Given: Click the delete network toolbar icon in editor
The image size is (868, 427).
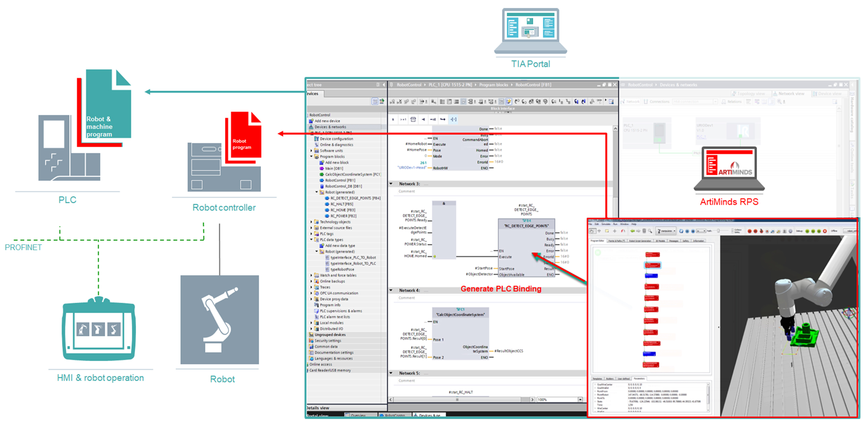Looking at the screenshot, I should tap(399, 101).
